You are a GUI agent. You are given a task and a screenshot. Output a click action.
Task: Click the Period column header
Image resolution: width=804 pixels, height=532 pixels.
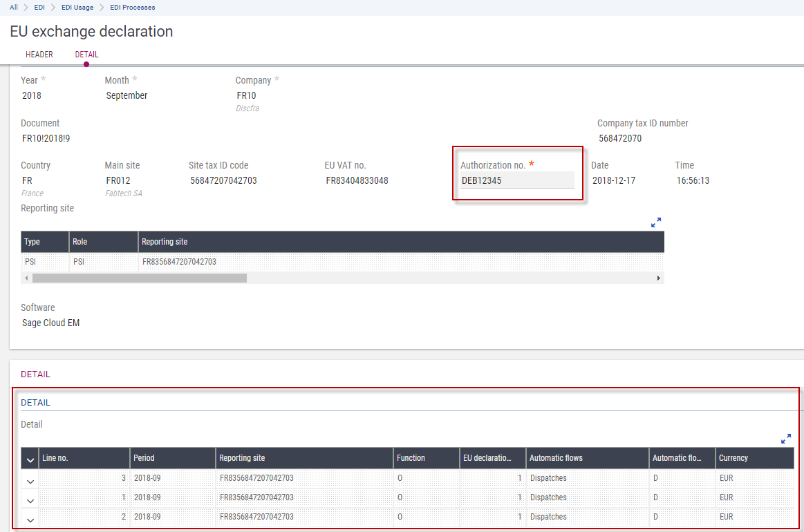(172, 458)
